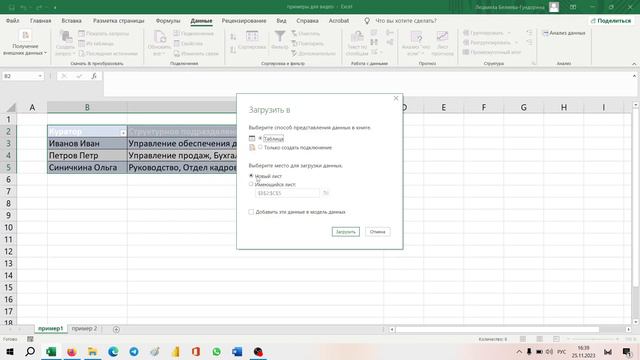Open the Name Box dropdown arrow
640x360 pixels.
coord(40,76)
